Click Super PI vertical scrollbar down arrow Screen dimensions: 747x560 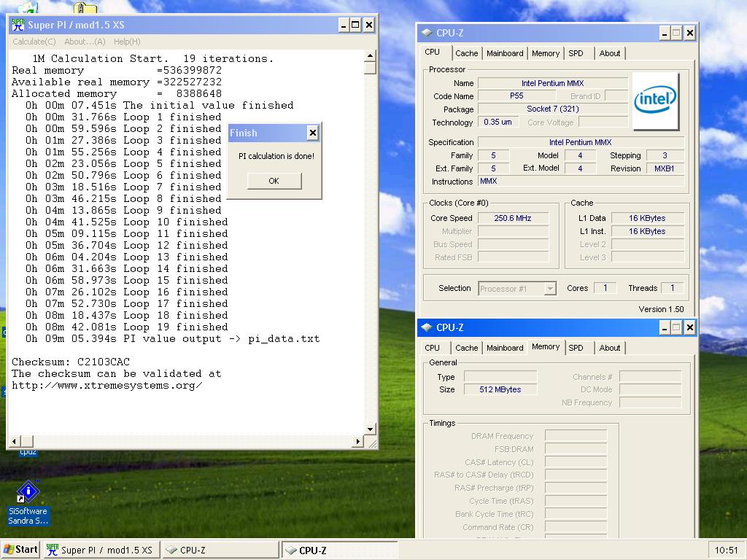pyautogui.click(x=371, y=429)
